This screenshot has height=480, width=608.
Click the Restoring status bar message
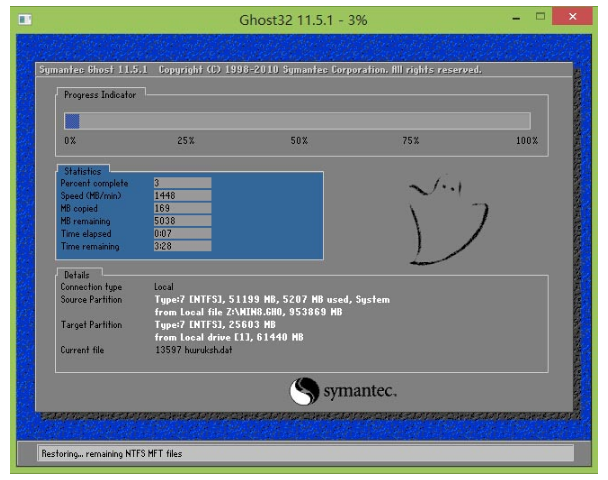coord(111,453)
